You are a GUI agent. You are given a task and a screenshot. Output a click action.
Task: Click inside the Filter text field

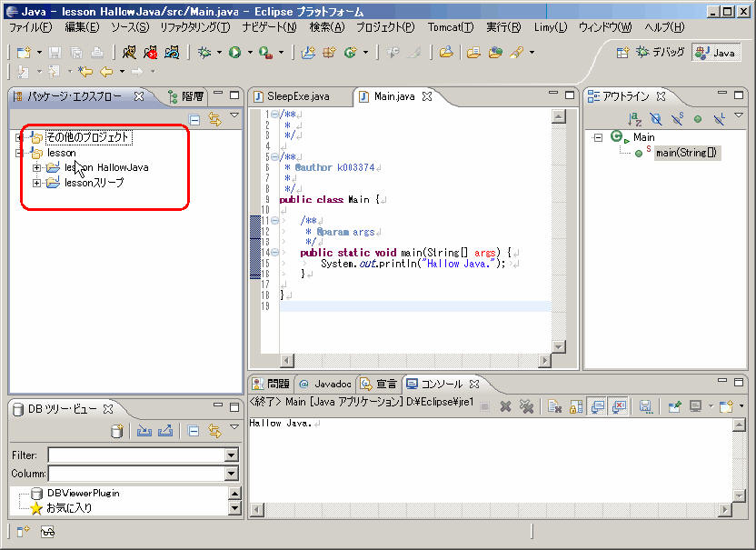pos(135,455)
